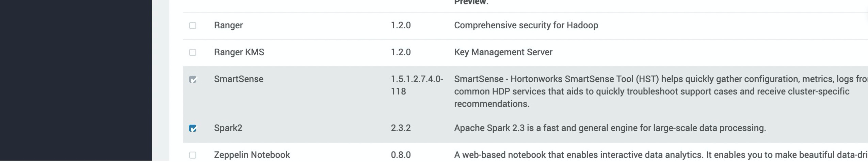This screenshot has width=868, height=162.
Task: Enable the Ranger service checkbox
Action: click(x=193, y=26)
